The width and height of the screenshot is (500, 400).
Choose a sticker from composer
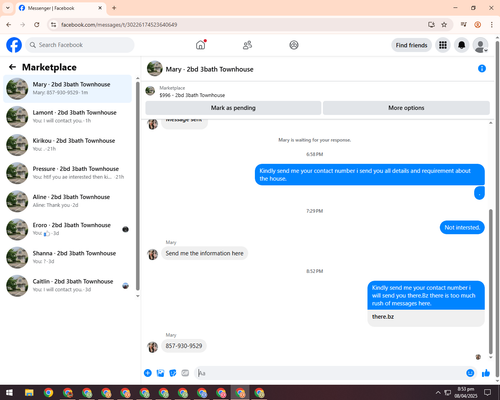click(x=173, y=373)
